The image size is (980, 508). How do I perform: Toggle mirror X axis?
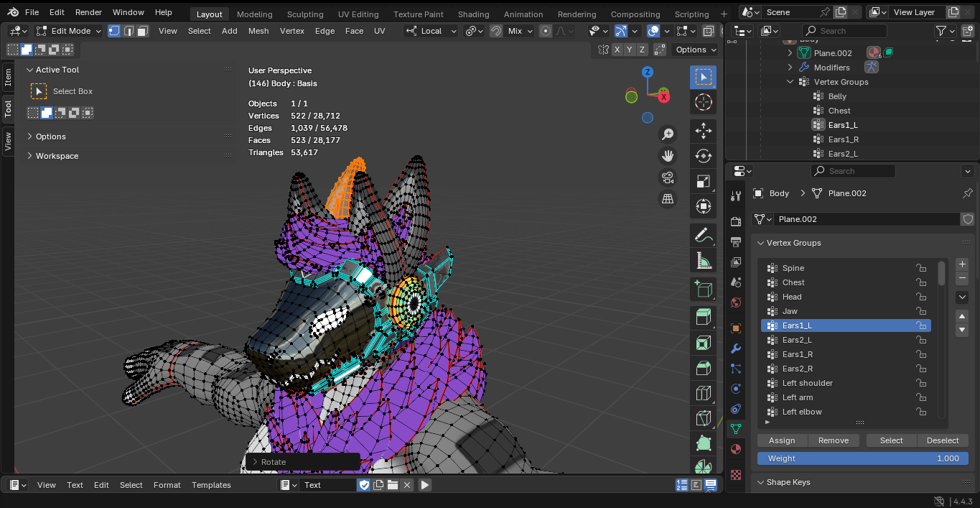[x=617, y=50]
